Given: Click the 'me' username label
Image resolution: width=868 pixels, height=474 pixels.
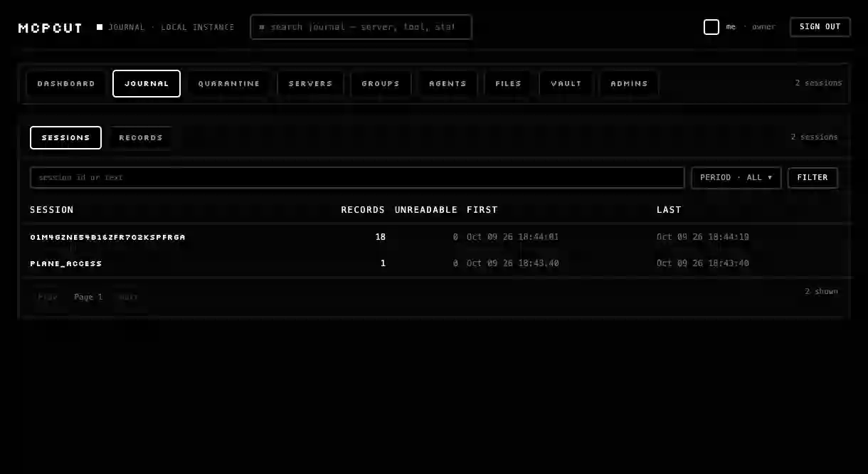Looking at the screenshot, I should (731, 27).
